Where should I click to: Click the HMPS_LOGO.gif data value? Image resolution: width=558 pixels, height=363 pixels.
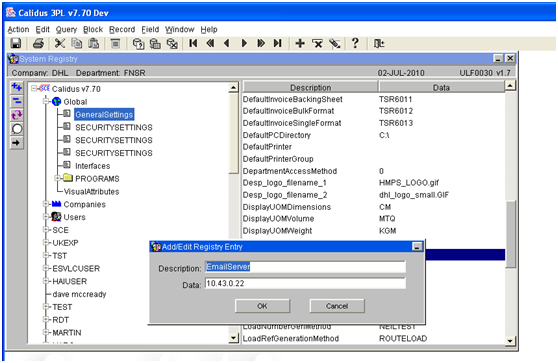click(x=409, y=183)
